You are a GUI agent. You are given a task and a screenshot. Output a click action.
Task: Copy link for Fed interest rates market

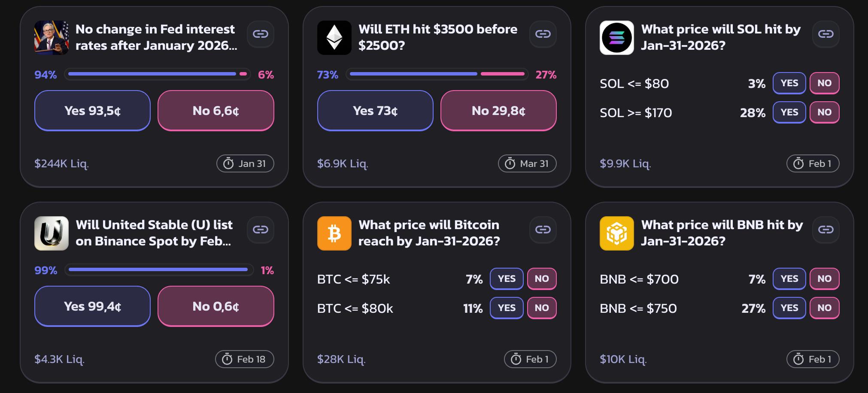coord(260,34)
